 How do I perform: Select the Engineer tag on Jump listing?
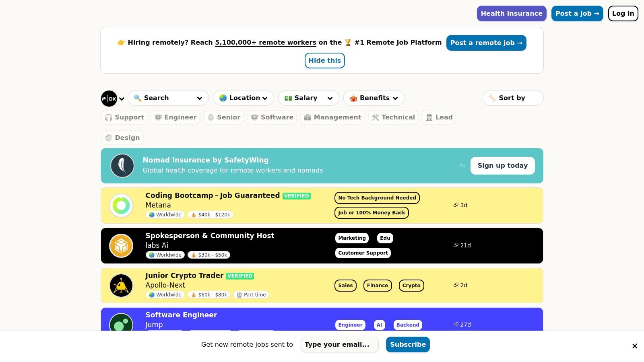click(x=350, y=325)
